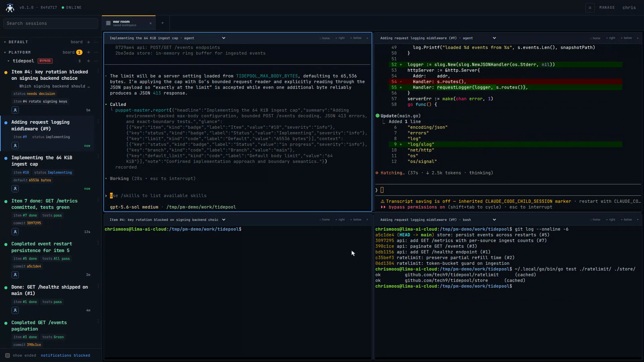Image resolution: width=644 pixels, height=362 pixels.
Task: Close the Item #4 terminal pane
Action: (x=367, y=220)
